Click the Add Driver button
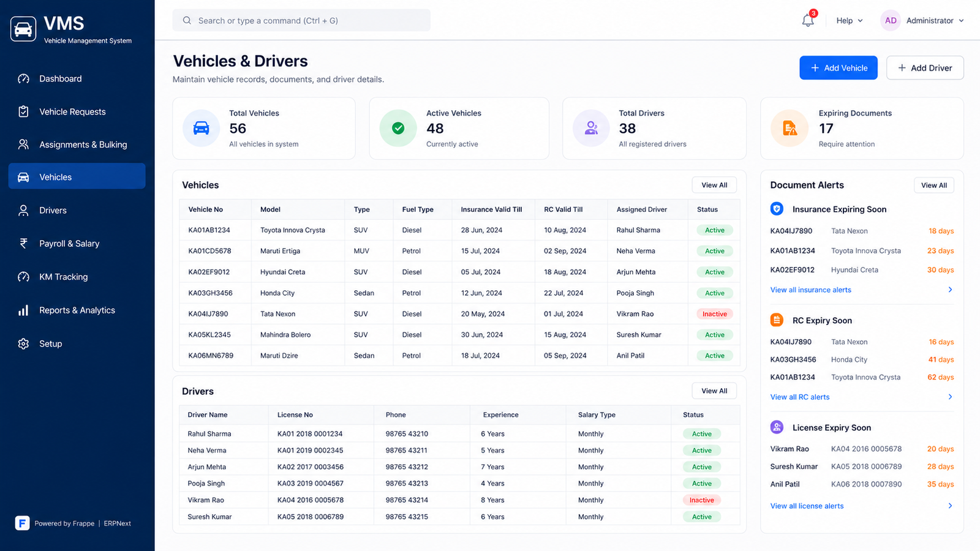 (x=925, y=68)
